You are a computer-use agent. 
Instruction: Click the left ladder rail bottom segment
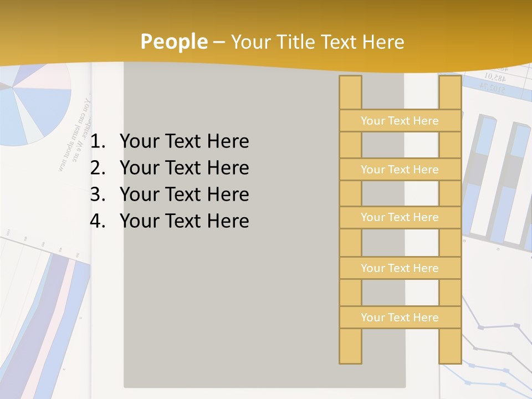(x=350, y=346)
